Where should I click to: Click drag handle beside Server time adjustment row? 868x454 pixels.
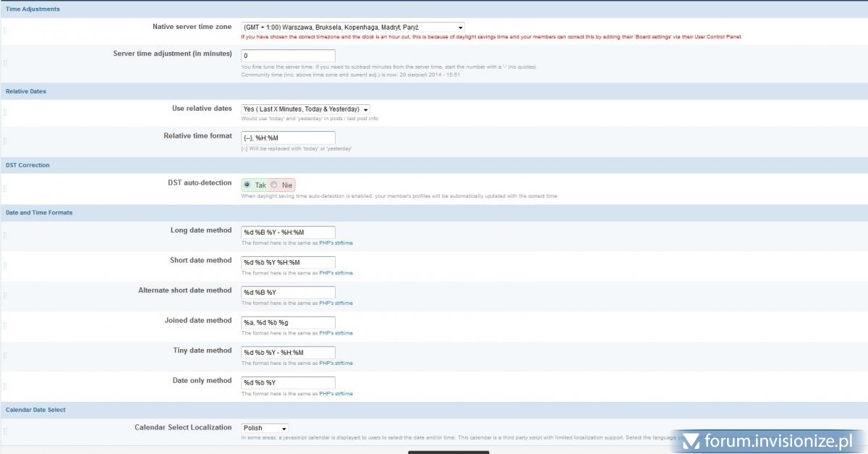click(4, 63)
